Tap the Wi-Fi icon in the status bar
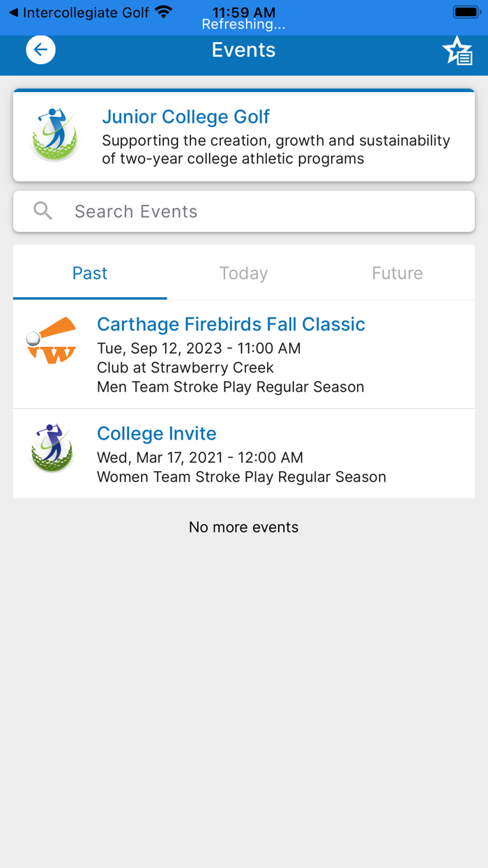This screenshot has height=868, width=488. point(163,12)
